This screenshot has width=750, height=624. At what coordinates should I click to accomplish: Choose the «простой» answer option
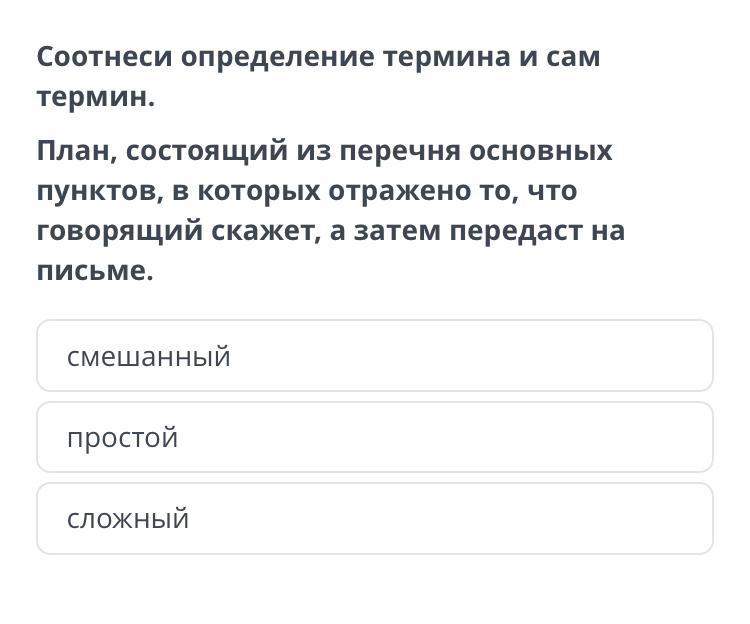pyautogui.click(x=374, y=437)
